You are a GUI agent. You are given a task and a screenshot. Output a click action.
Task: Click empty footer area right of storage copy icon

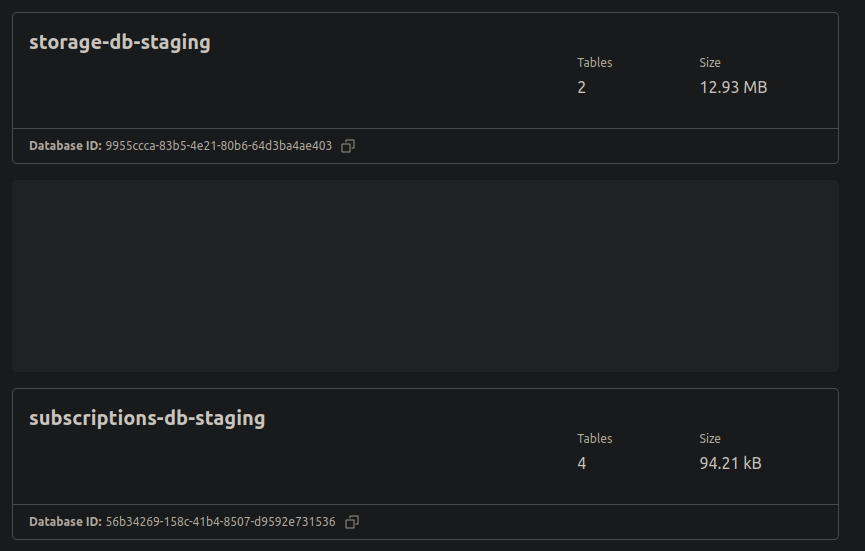pyautogui.click(x=600, y=146)
